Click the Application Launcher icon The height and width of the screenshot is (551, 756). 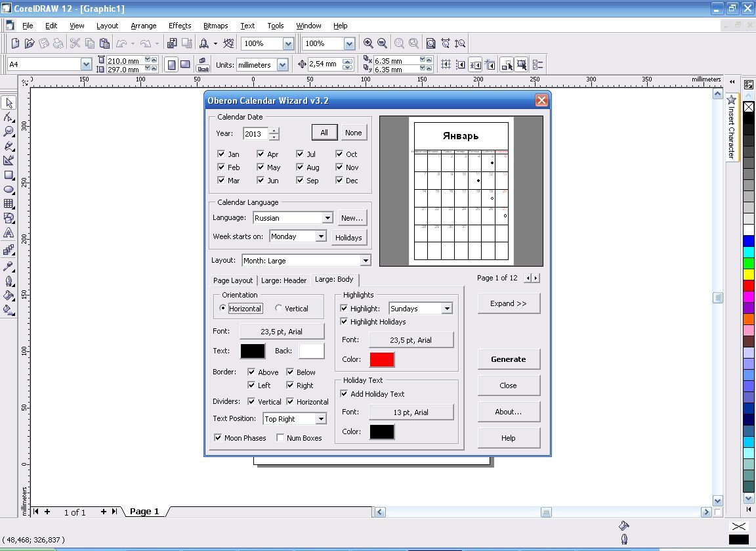click(x=204, y=43)
